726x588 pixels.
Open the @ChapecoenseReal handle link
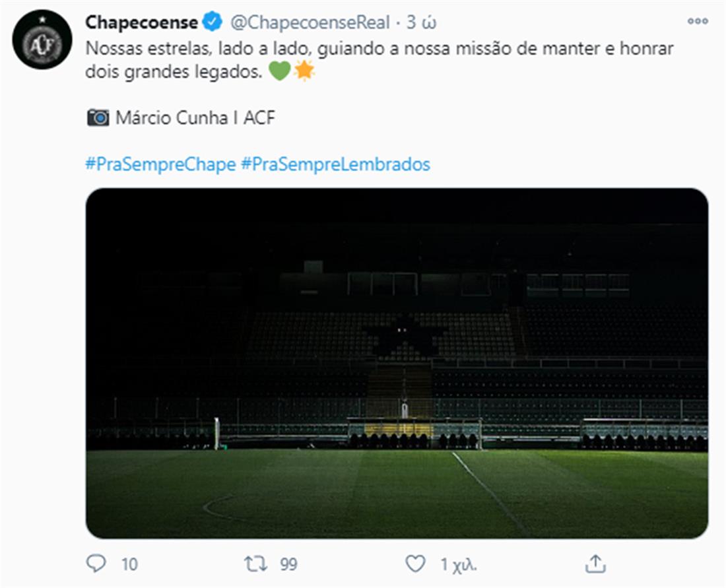[310, 22]
